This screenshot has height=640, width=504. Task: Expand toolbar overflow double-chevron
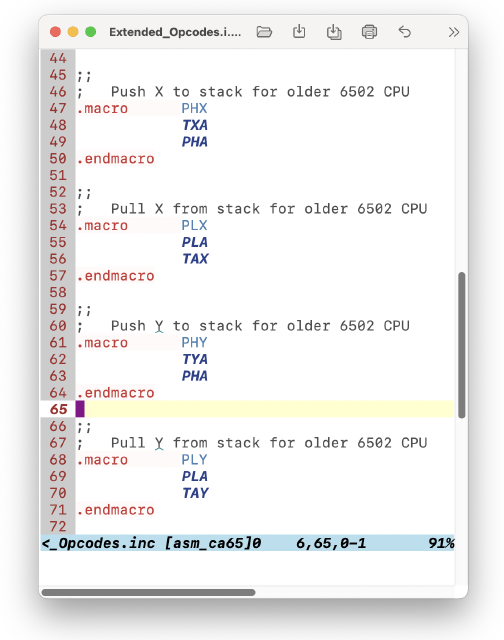[453, 32]
